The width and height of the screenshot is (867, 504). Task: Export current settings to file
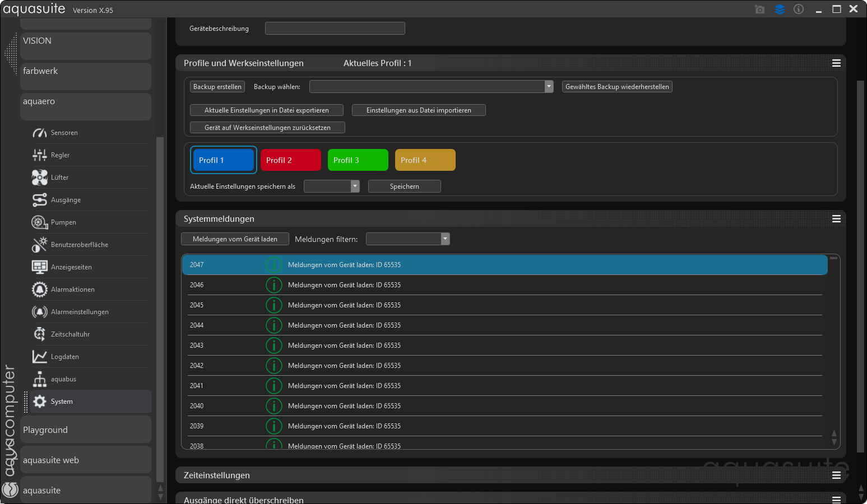[x=267, y=110]
